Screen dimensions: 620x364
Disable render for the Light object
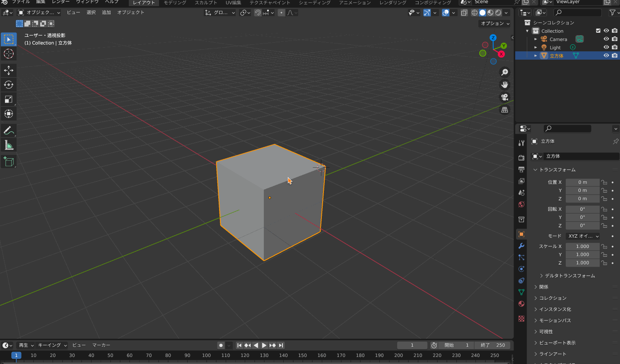[614, 47]
